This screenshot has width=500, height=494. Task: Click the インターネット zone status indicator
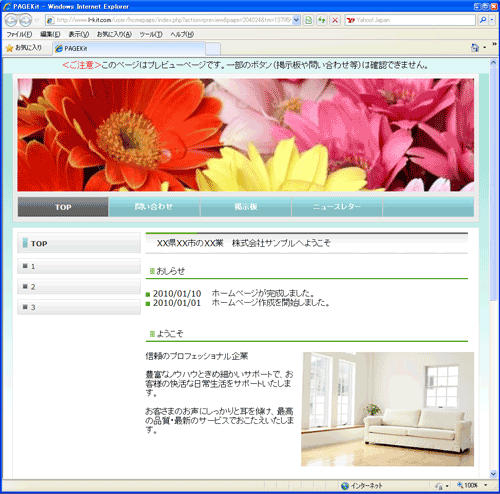(x=362, y=486)
